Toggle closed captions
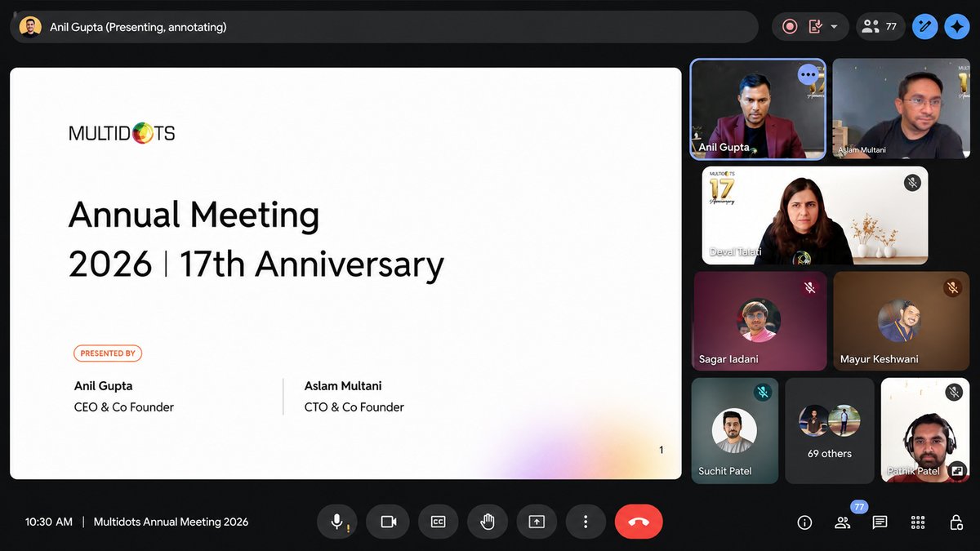Image resolution: width=980 pixels, height=551 pixels. click(439, 522)
